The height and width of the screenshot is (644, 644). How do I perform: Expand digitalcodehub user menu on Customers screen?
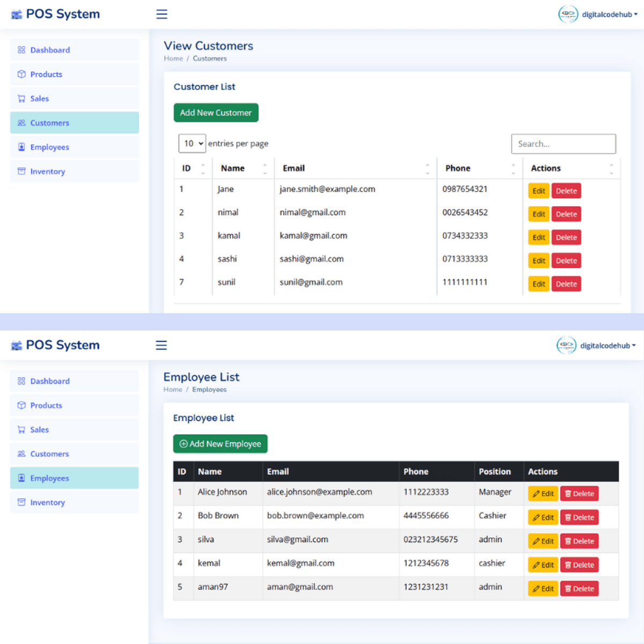[x=609, y=14]
